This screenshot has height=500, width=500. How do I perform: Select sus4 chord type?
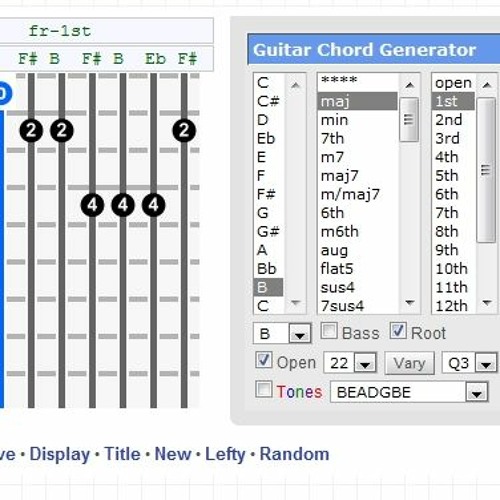pos(358,287)
